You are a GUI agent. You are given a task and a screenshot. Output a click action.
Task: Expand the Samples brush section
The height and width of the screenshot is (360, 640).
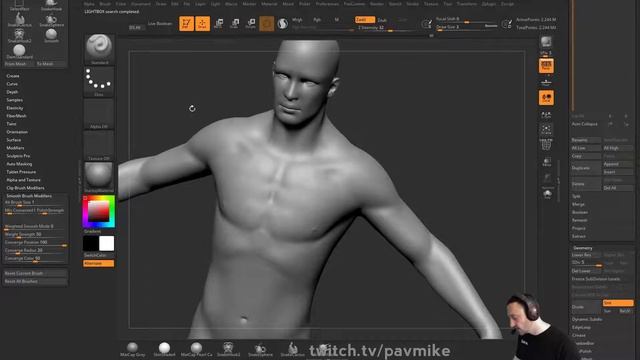pos(14,100)
